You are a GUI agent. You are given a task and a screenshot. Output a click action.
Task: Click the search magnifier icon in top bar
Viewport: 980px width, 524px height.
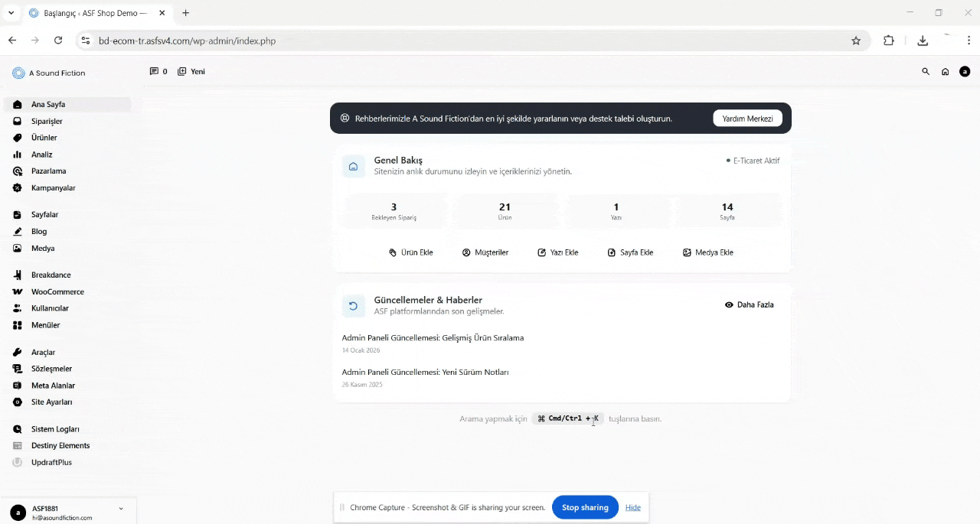926,71
